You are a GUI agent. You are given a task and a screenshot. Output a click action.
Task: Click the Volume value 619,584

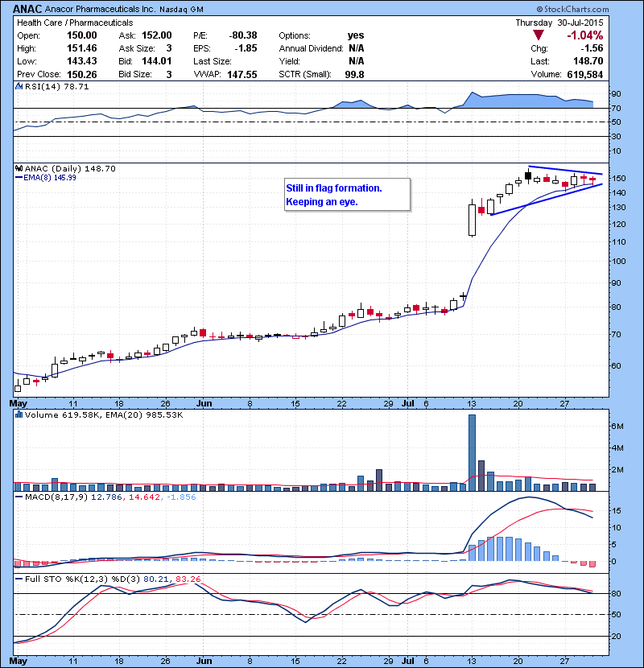(x=585, y=75)
